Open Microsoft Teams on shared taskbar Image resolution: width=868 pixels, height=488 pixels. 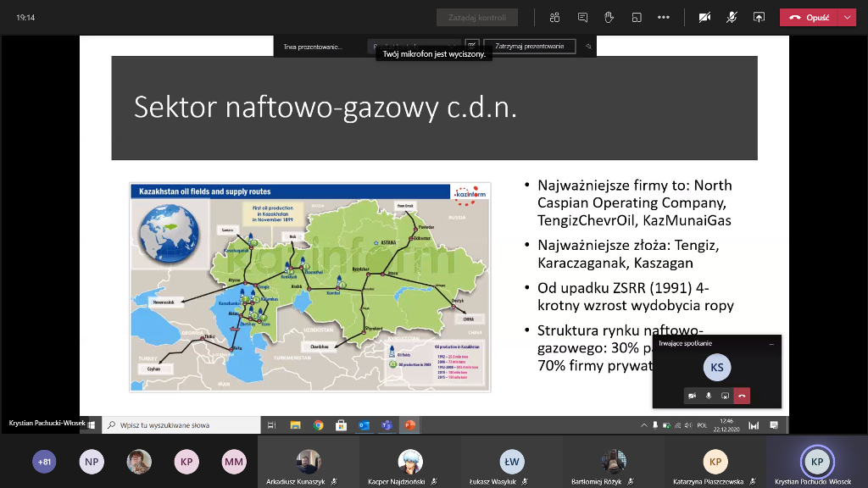click(x=387, y=425)
